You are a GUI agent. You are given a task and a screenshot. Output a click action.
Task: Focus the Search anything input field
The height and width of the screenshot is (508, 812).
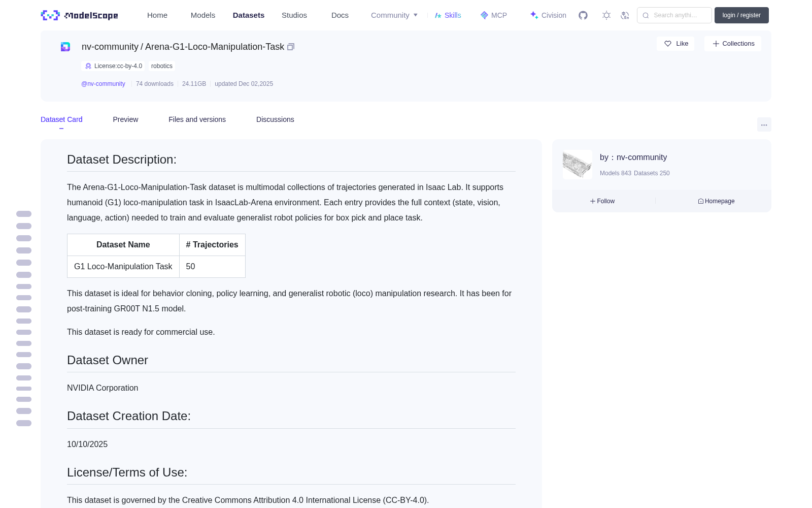tap(674, 15)
